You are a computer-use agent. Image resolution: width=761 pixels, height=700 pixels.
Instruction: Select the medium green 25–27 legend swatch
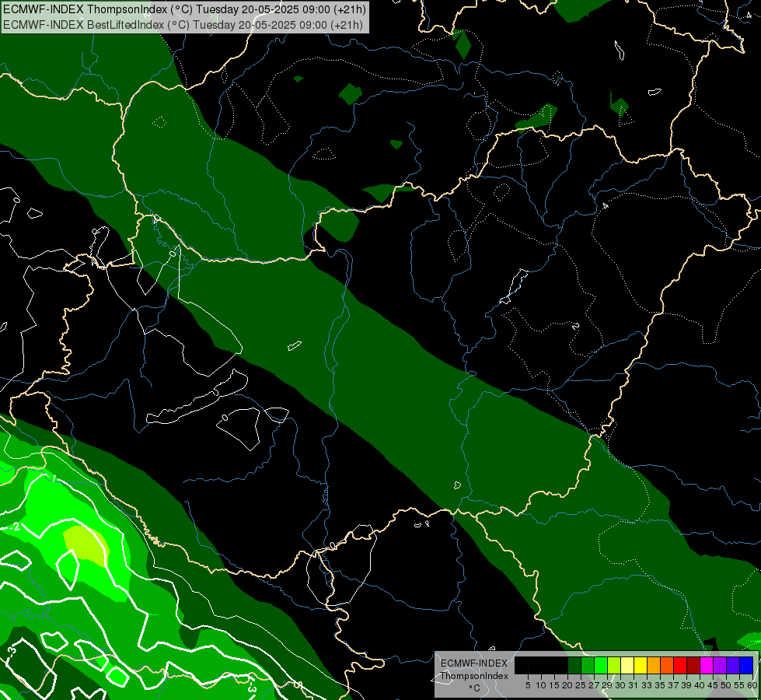click(588, 665)
